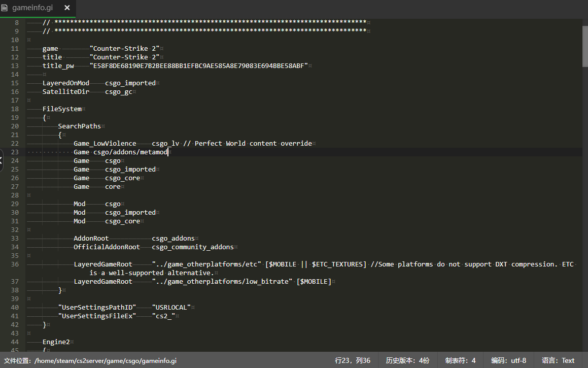The height and width of the screenshot is (368, 588).
Task: Place cursor in csgo/addons/metamod path
Action: pyautogui.click(x=130, y=152)
